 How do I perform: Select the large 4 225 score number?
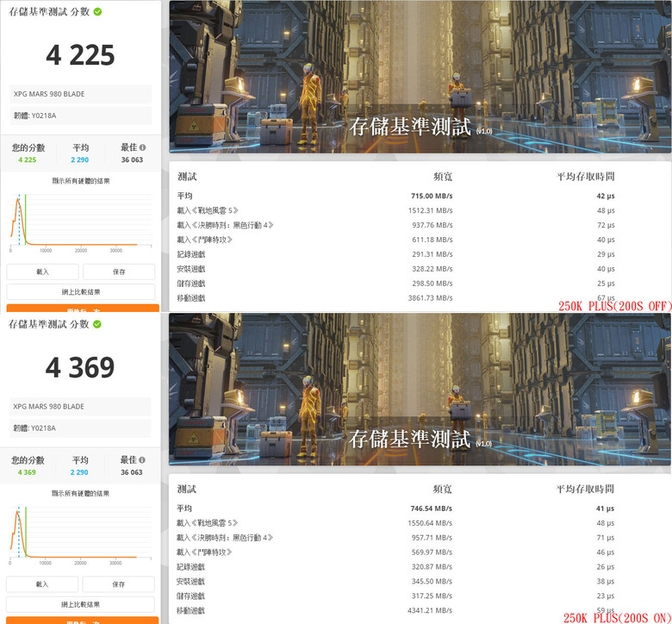[80, 55]
